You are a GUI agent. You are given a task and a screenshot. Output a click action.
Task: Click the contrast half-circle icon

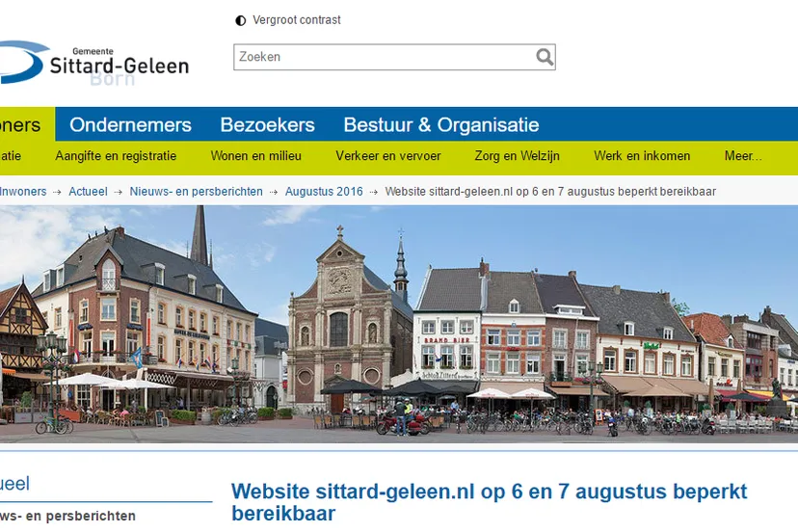coord(240,20)
